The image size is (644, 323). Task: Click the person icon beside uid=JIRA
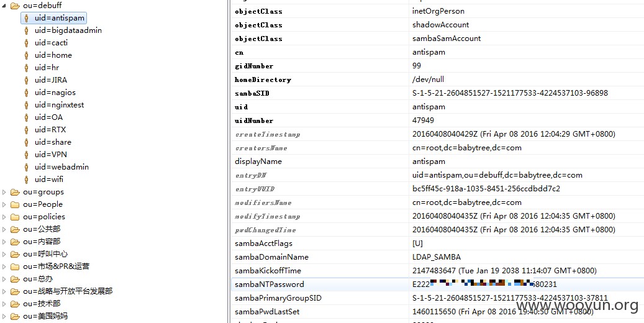[x=27, y=80]
